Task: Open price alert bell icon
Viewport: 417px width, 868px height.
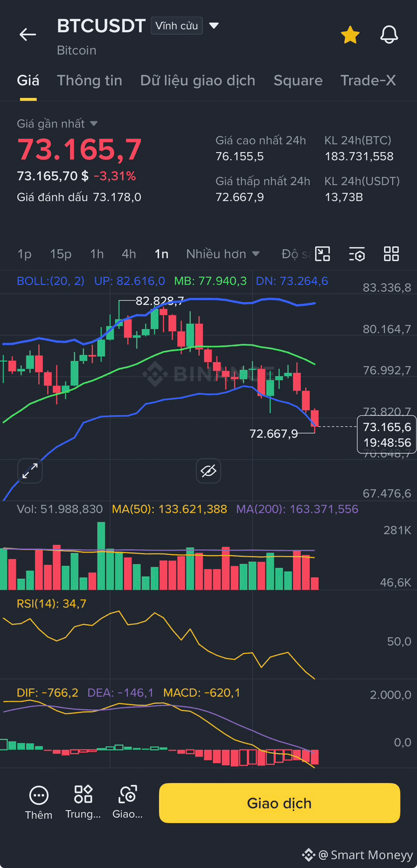Action: point(389,35)
